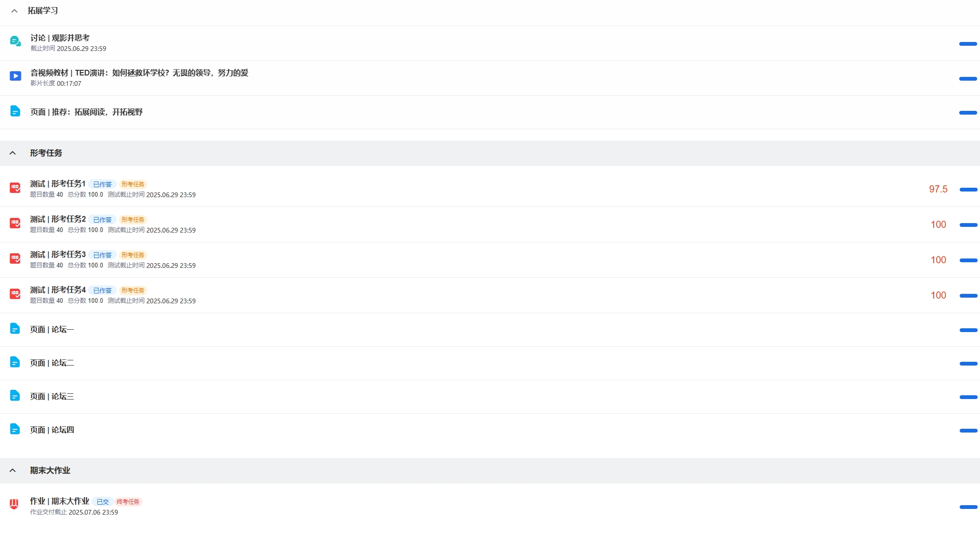980x533 pixels.
Task: Open 作业 | 期末大作业
Action: (59, 501)
